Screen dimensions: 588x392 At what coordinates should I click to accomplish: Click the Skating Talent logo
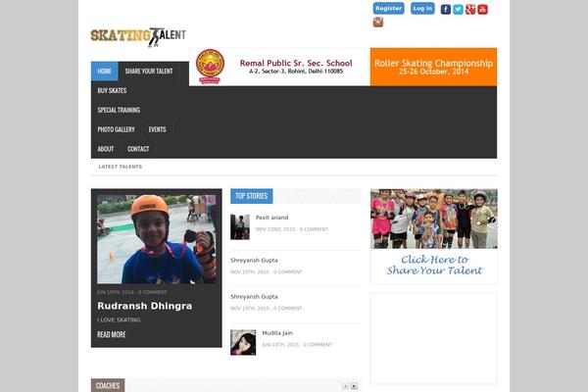click(x=138, y=37)
